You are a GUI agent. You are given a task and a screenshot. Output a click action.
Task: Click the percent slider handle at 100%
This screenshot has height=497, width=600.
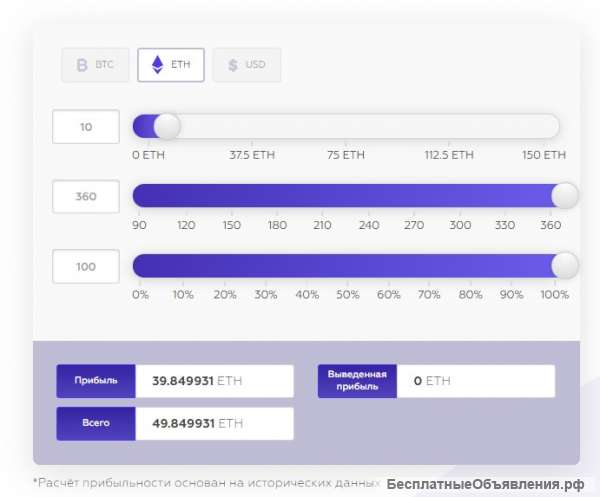point(565,266)
